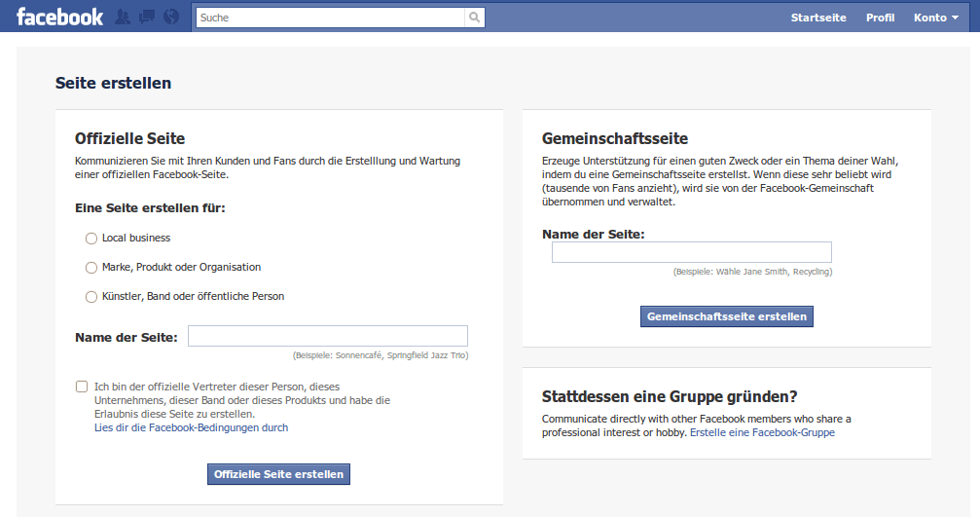Click the Gemeinschaftsseite name input field
The width and height of the screenshot is (980, 517).
[x=691, y=252]
